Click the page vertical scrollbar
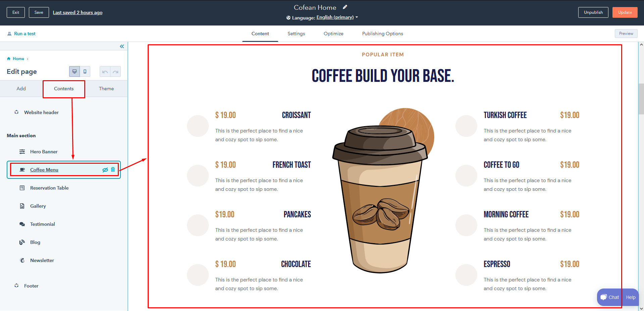644x311 pixels. point(641,99)
